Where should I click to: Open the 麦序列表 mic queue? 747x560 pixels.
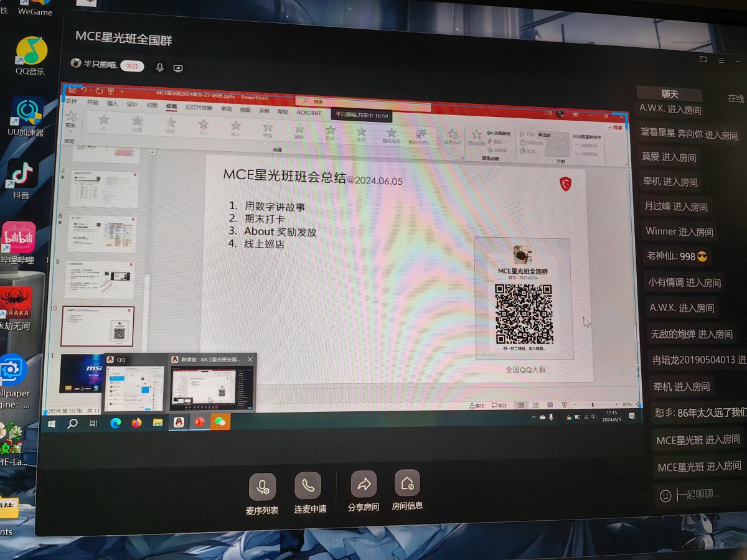[262, 493]
